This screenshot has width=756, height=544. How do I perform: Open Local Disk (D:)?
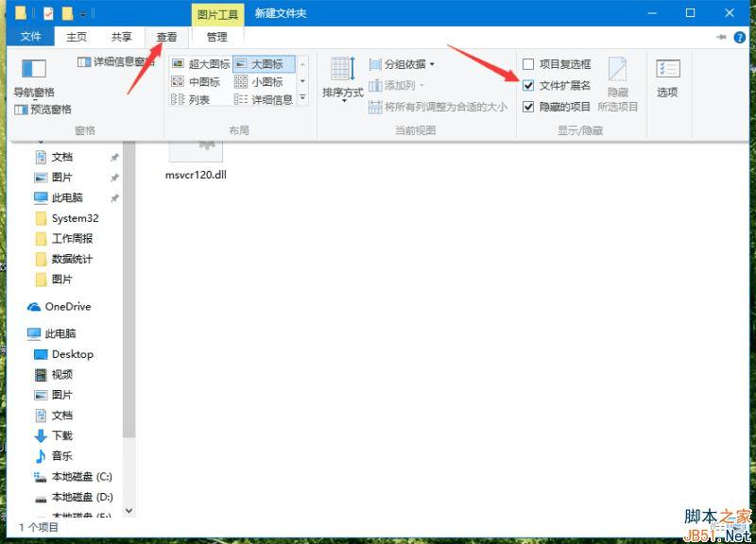[x=82, y=497]
